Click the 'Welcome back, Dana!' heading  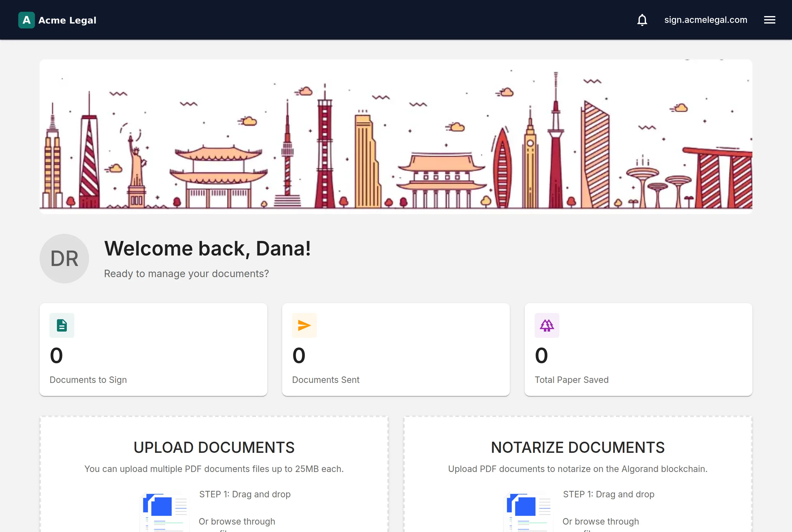[207, 249]
